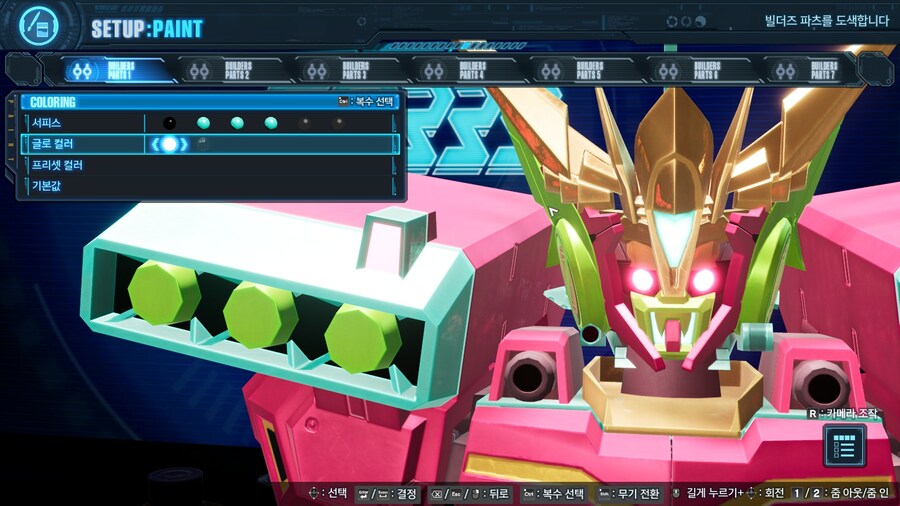
Task: Click the 회전 rotate hint in footer
Action: point(774,493)
